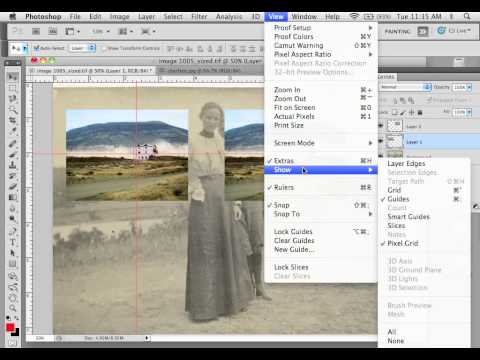Select the Dodge tool
The height and width of the screenshot is (360, 480).
[x=13, y=219]
